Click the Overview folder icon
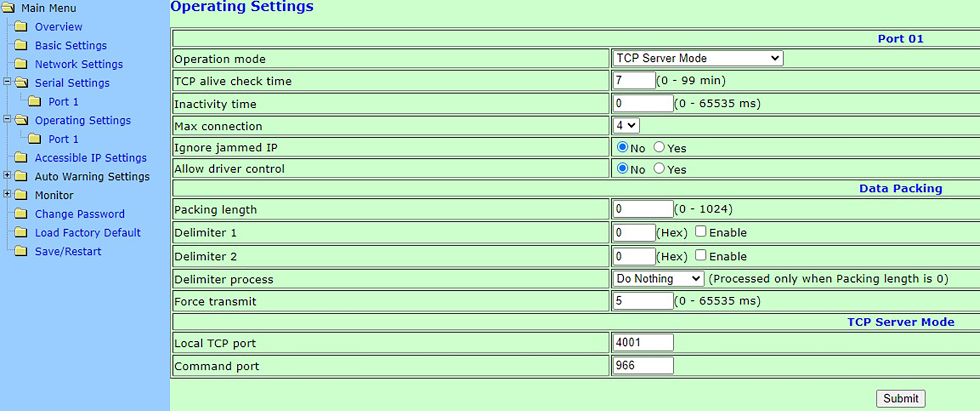 [x=21, y=27]
